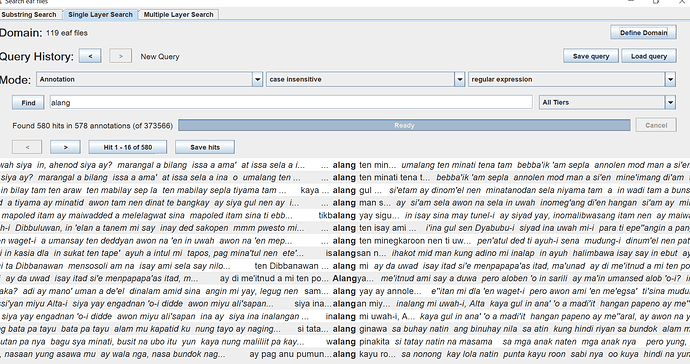Go back in query history
This screenshot has width=690, height=364.
pyautogui.click(x=90, y=56)
